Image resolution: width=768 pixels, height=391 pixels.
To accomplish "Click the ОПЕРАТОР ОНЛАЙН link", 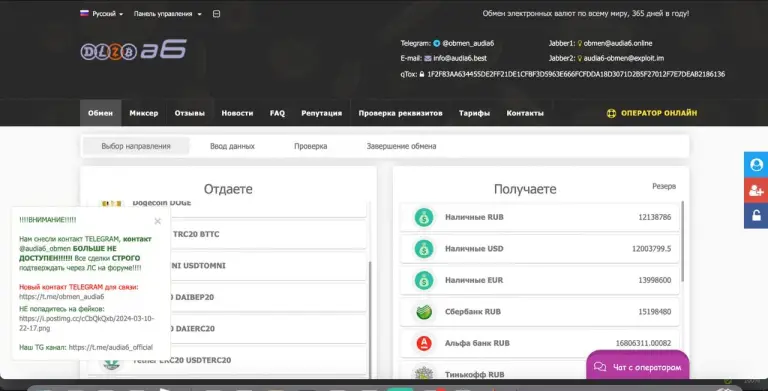I will (659, 113).
